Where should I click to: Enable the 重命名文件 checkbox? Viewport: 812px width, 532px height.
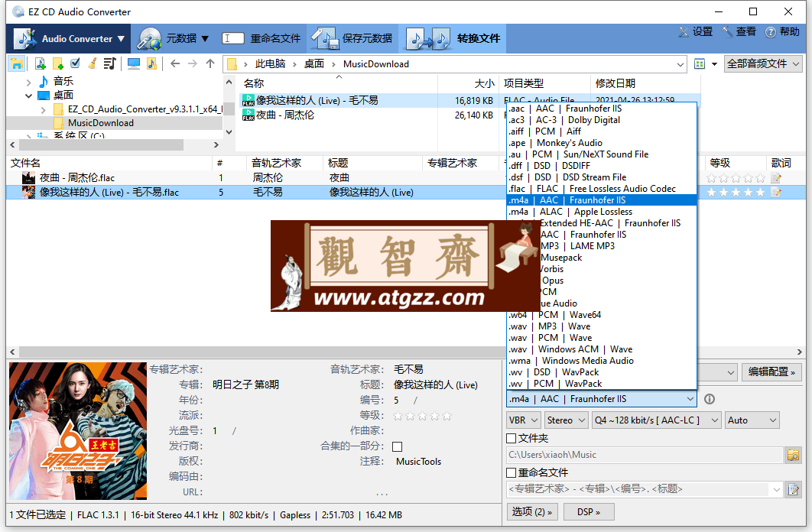click(511, 472)
